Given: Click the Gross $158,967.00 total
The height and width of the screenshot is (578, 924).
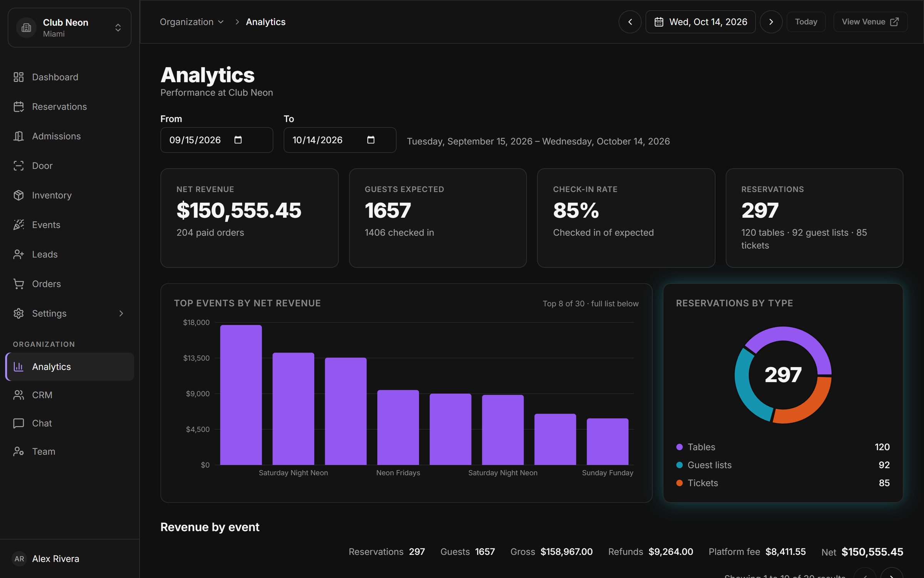Looking at the screenshot, I should (551, 552).
